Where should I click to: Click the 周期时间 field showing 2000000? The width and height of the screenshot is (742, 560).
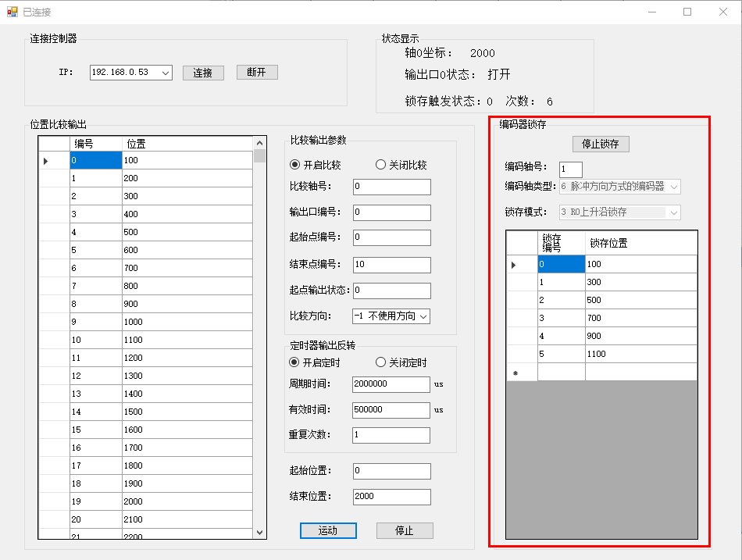[x=391, y=384]
